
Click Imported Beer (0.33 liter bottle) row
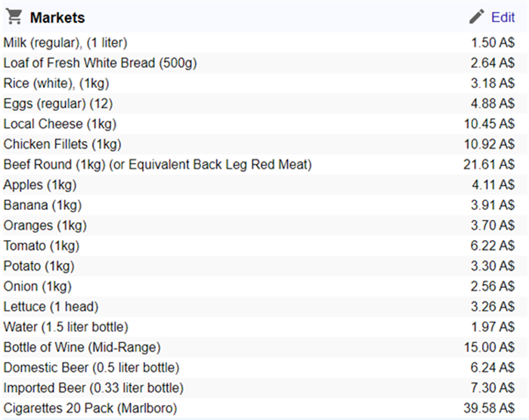tap(93, 389)
